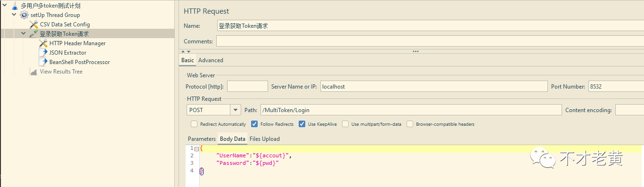Click the split-pane divider dots handle
Viewport: 644px width, 187px height.
(416, 51)
